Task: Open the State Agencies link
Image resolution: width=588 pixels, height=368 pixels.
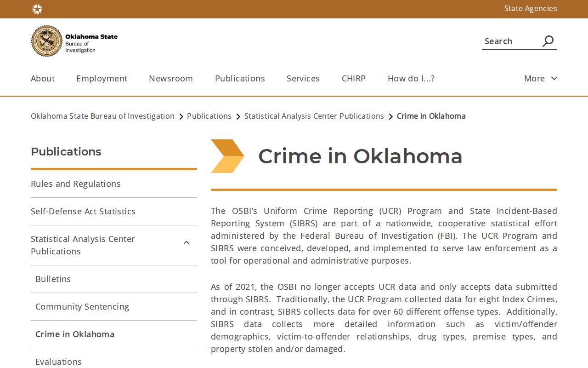Action: [x=531, y=8]
